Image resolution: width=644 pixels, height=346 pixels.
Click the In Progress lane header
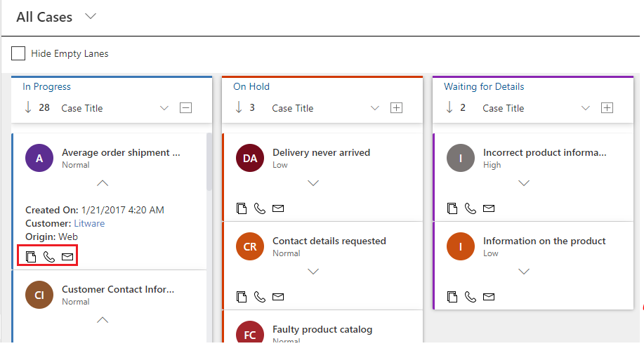pyautogui.click(x=46, y=87)
